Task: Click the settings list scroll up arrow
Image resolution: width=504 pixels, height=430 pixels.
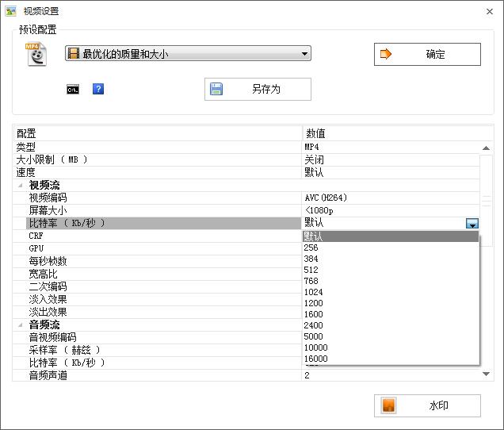Action: coord(486,148)
